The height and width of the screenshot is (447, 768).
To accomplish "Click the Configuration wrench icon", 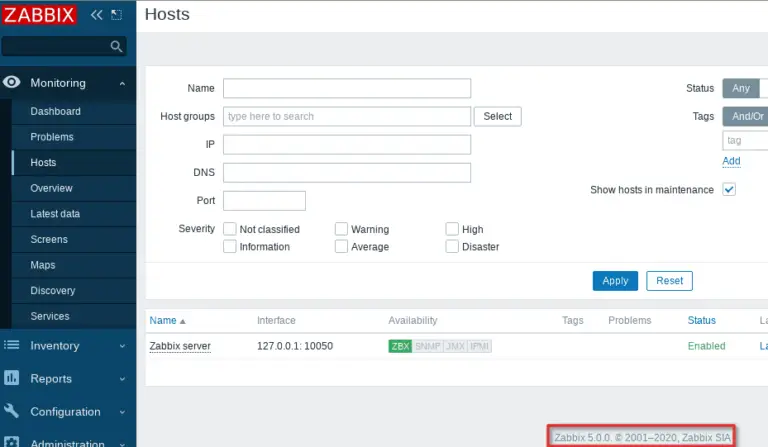I will (12, 411).
